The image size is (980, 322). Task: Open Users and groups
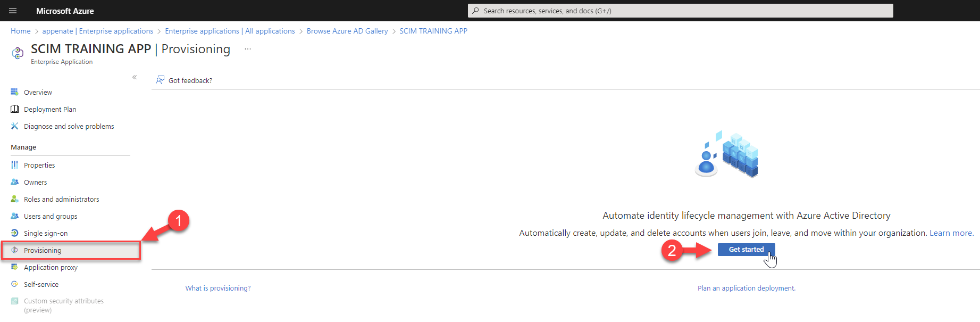coord(51,216)
